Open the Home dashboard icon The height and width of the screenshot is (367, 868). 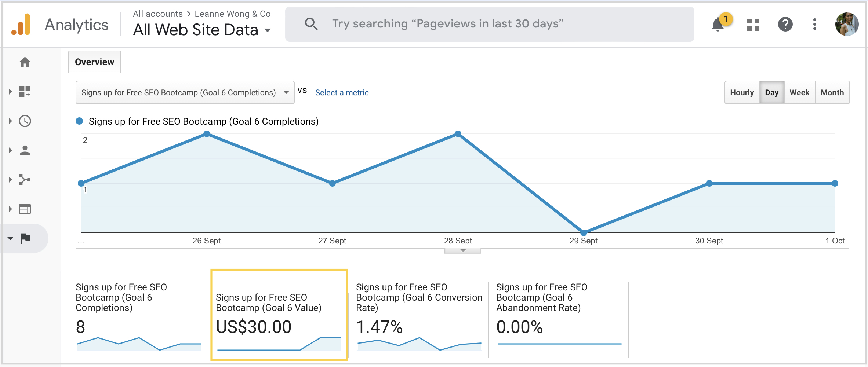(x=25, y=62)
